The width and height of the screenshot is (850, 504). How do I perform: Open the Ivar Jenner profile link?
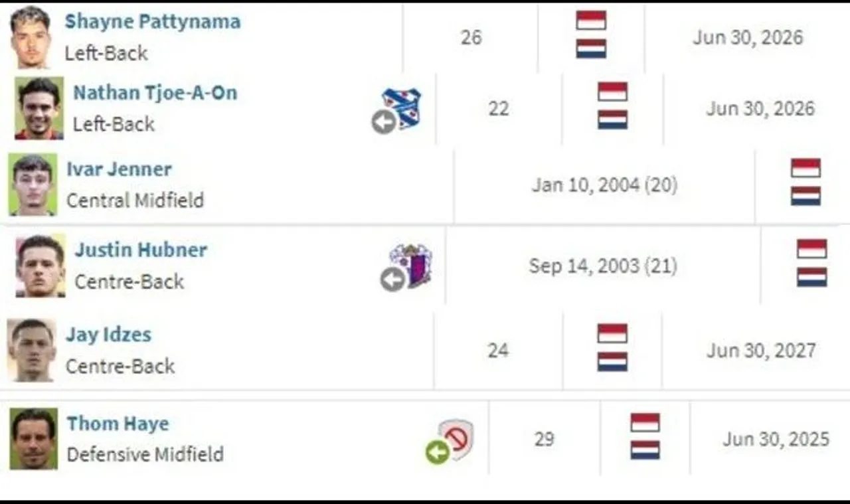[x=119, y=169]
